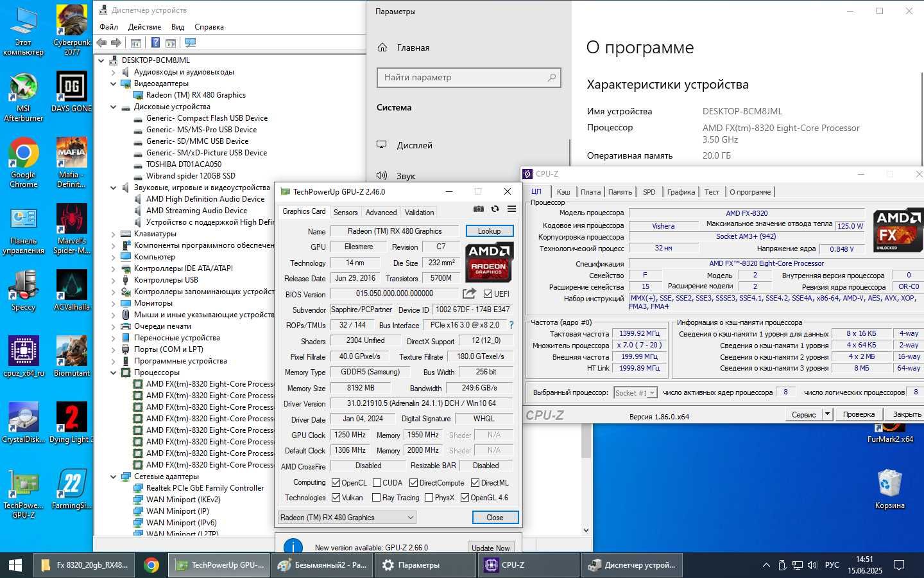Select the Cyberpunk 2077 desktop icon
The height and width of the screenshot is (578, 924).
pos(72,30)
